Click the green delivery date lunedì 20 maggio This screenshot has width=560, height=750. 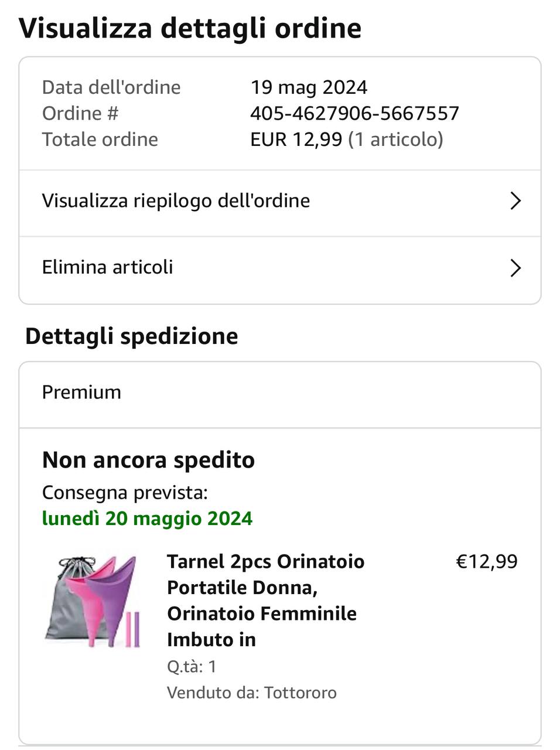(147, 519)
